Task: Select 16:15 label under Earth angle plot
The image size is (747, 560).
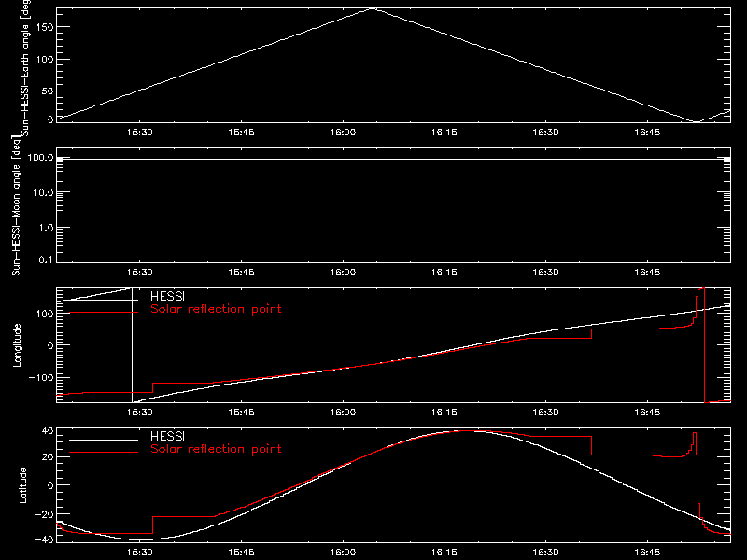Action: coord(444,133)
